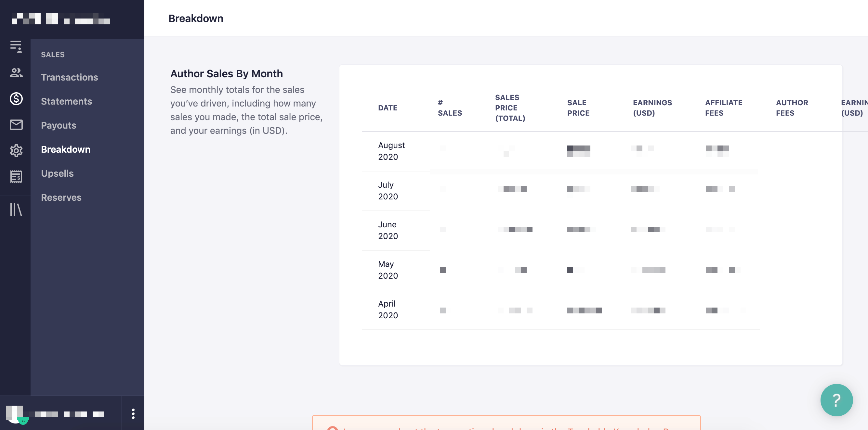Viewport: 868px width, 430px height.
Task: Select the dollar Sales icon
Action: coord(16,99)
